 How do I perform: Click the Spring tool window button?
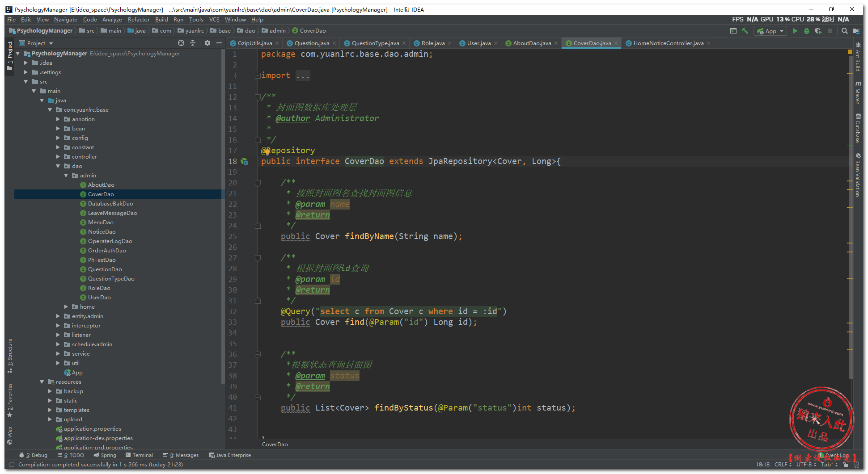click(105, 455)
